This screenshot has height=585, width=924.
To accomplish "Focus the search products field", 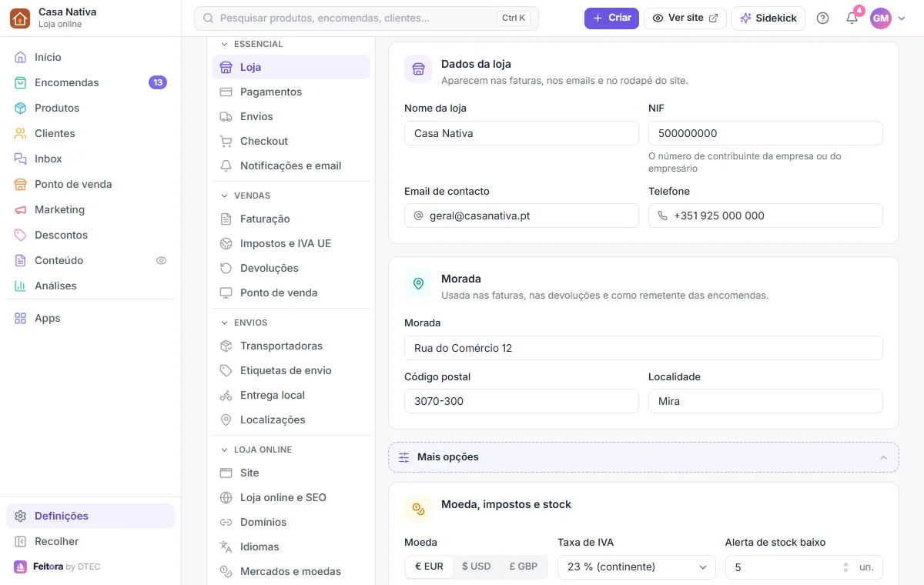I will pyautogui.click(x=367, y=18).
